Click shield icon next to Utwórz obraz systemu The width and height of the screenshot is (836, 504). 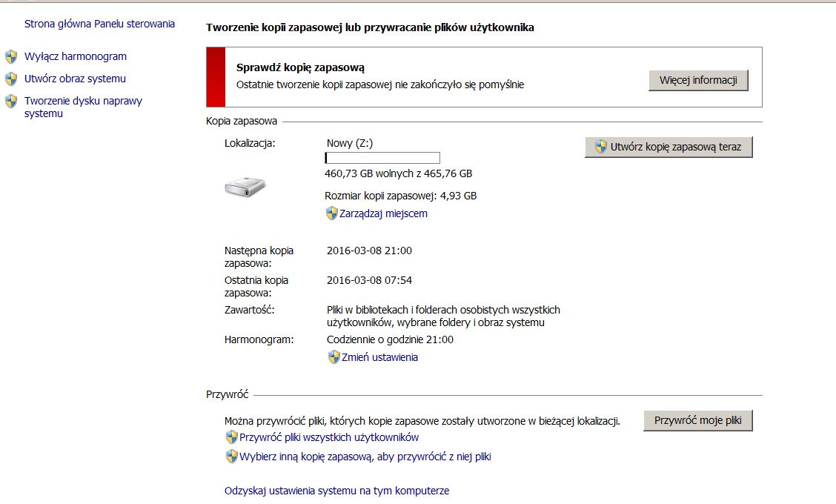[11, 79]
